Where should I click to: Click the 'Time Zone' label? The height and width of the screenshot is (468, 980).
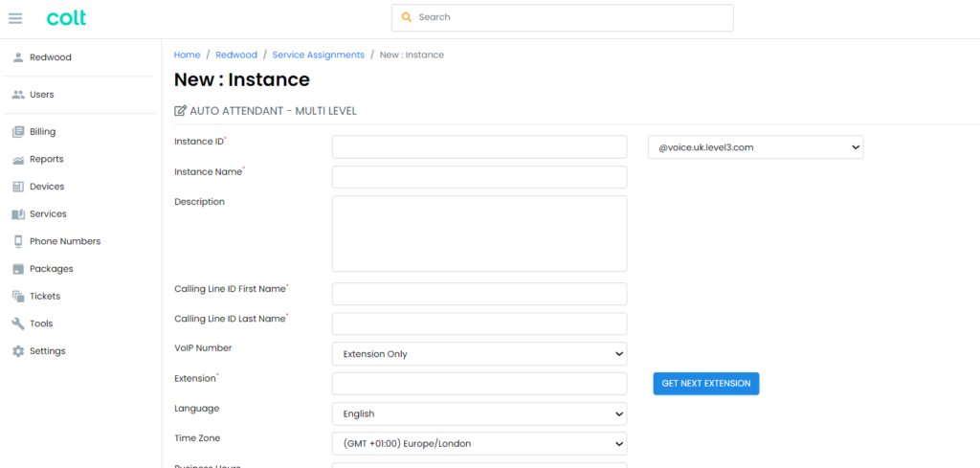[x=197, y=438]
